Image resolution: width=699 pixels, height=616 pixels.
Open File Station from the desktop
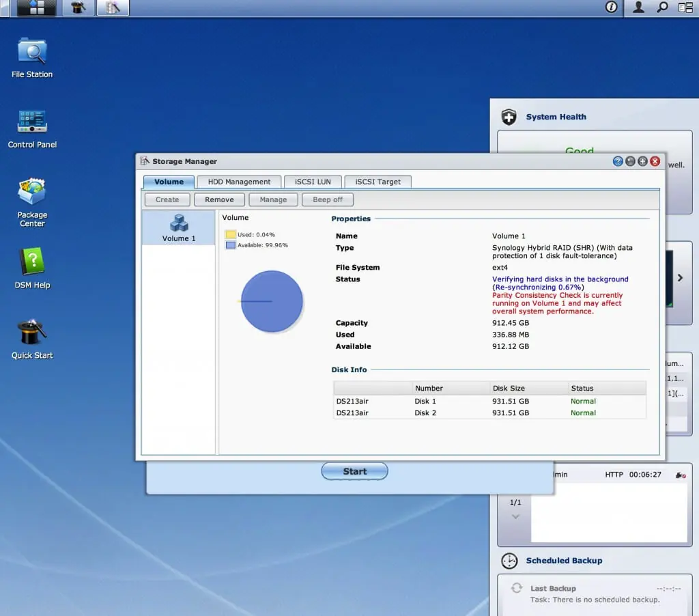tap(32, 53)
